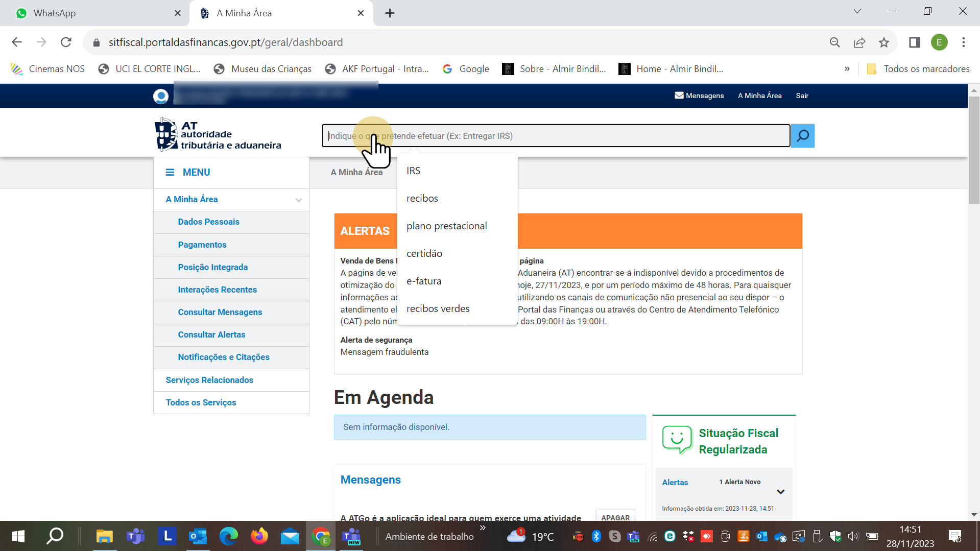Open the browser share icon
The height and width of the screenshot is (551, 980).
[859, 42]
